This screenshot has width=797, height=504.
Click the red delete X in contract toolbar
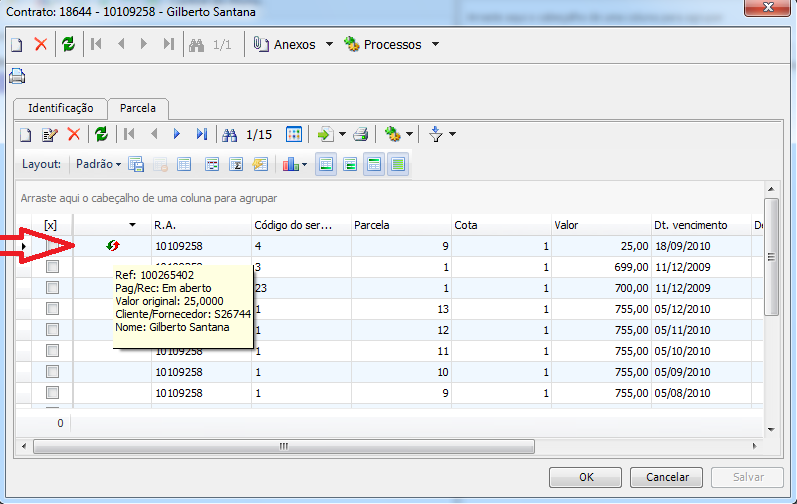(41, 44)
